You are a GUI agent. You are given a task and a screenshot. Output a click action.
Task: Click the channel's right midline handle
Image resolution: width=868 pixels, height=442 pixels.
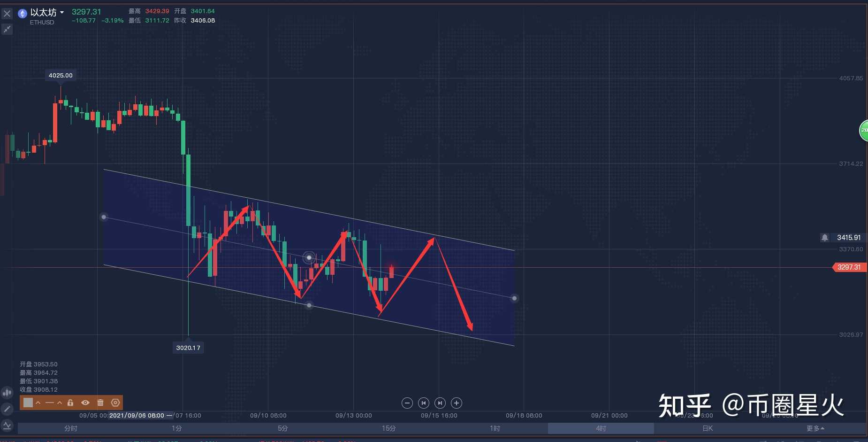[514, 298]
